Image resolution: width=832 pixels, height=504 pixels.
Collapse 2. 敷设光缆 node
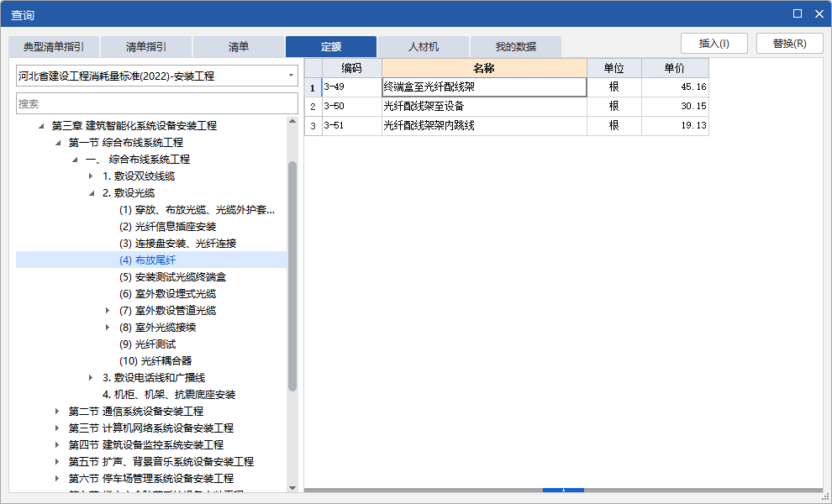coord(92,193)
